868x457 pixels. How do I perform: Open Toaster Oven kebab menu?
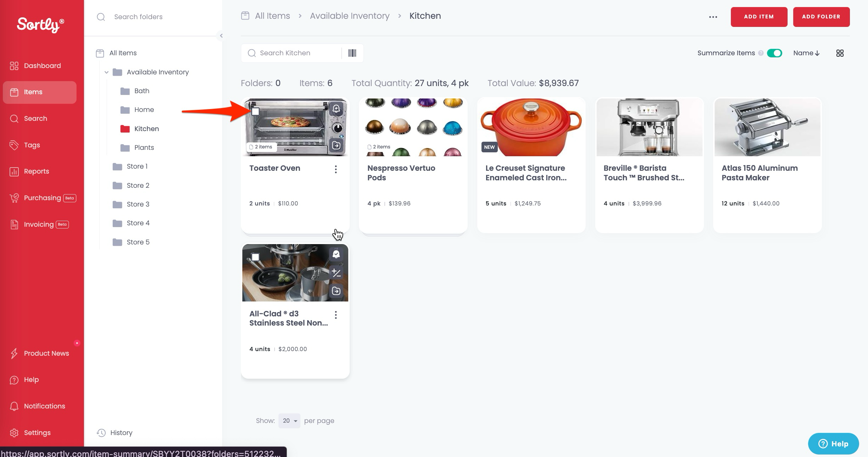[x=336, y=169]
